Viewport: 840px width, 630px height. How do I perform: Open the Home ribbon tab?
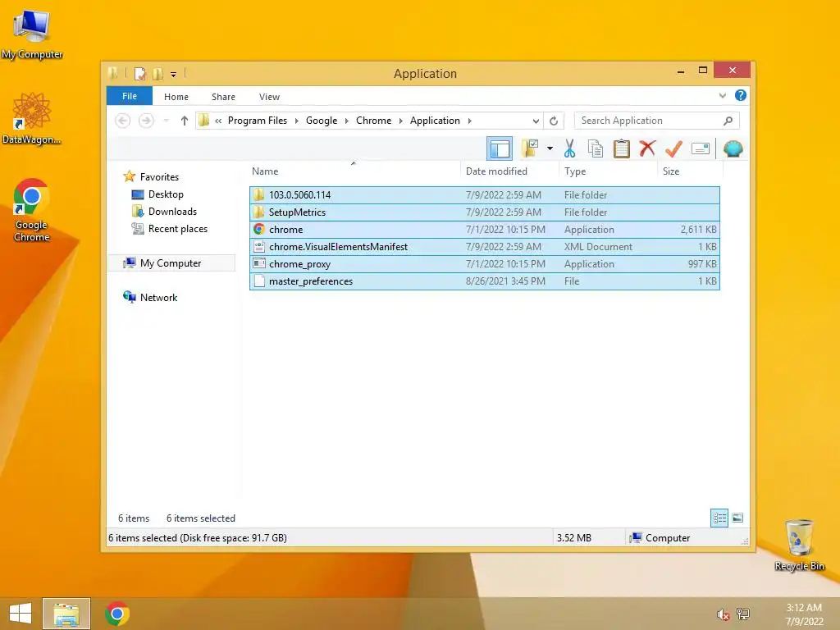[176, 97]
